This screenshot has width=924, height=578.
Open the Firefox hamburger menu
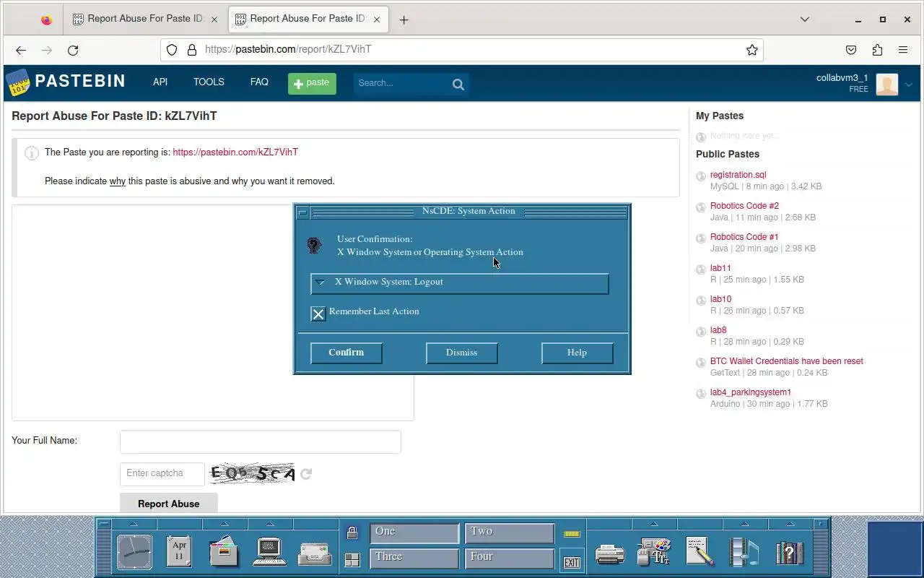click(903, 50)
